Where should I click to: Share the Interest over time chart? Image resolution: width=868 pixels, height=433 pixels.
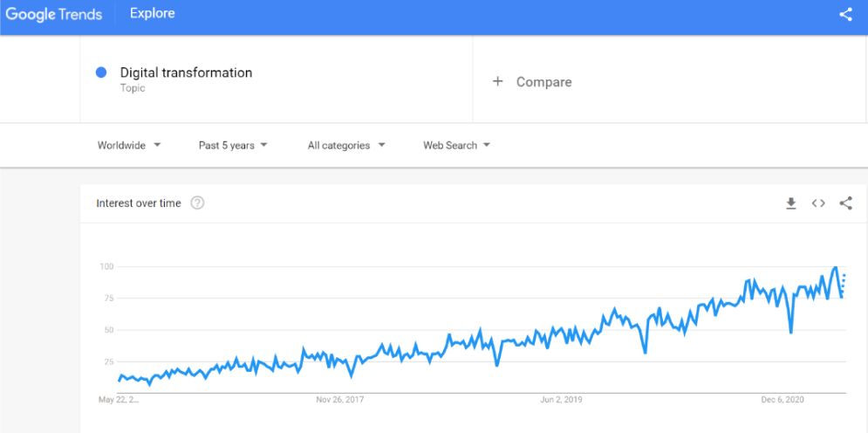845,203
